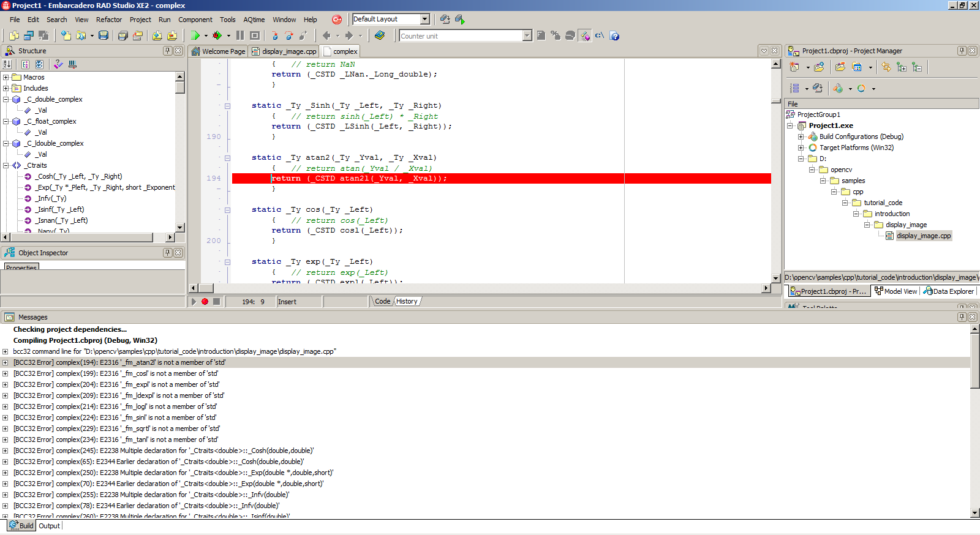The image size is (980, 535).
Task: Select the _Cosh(_Ty _Left, _Ty _Right) item
Action: click(x=78, y=176)
